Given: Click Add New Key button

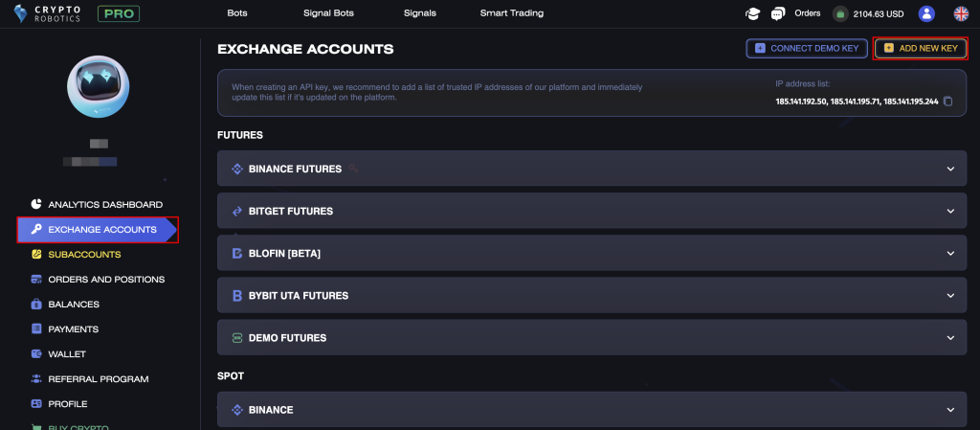Looking at the screenshot, I should click(x=922, y=48).
